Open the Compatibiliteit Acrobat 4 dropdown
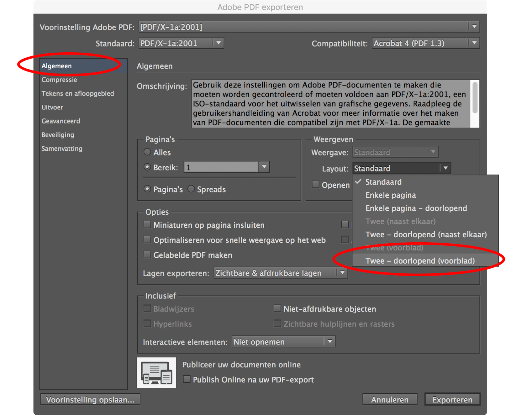The image size is (532, 415). [x=426, y=43]
